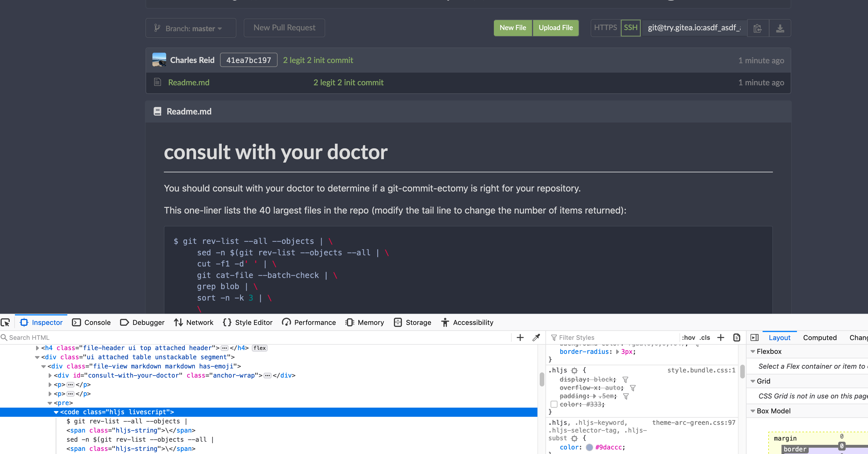Open commit 41ea7bc197
Image resolution: width=868 pixels, height=454 pixels.
tap(248, 60)
